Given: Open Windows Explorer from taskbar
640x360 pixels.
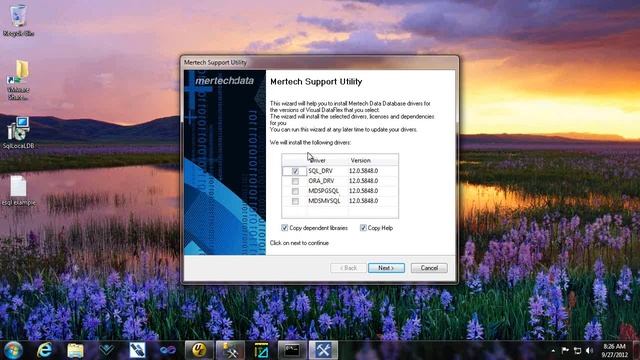Looking at the screenshot, I should tap(76, 350).
